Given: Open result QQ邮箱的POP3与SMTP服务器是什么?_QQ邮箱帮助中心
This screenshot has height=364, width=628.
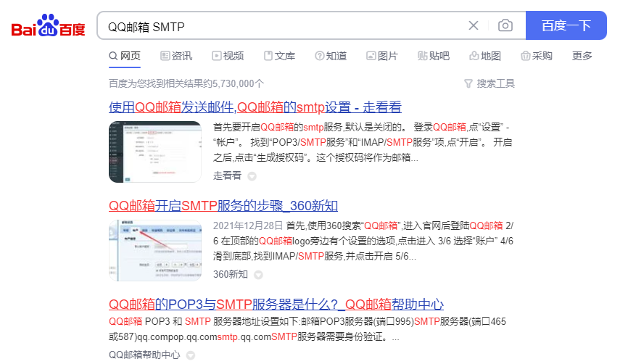Looking at the screenshot, I should click(x=276, y=304).
